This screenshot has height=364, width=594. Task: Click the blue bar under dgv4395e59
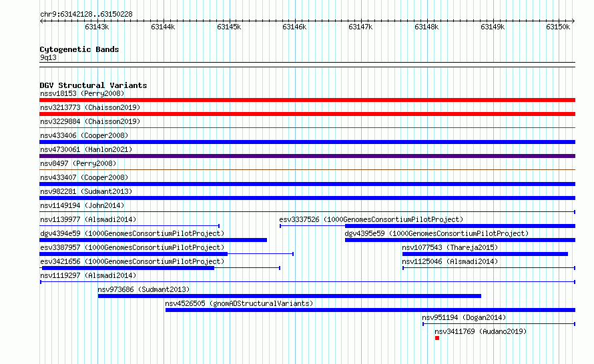click(x=460, y=240)
